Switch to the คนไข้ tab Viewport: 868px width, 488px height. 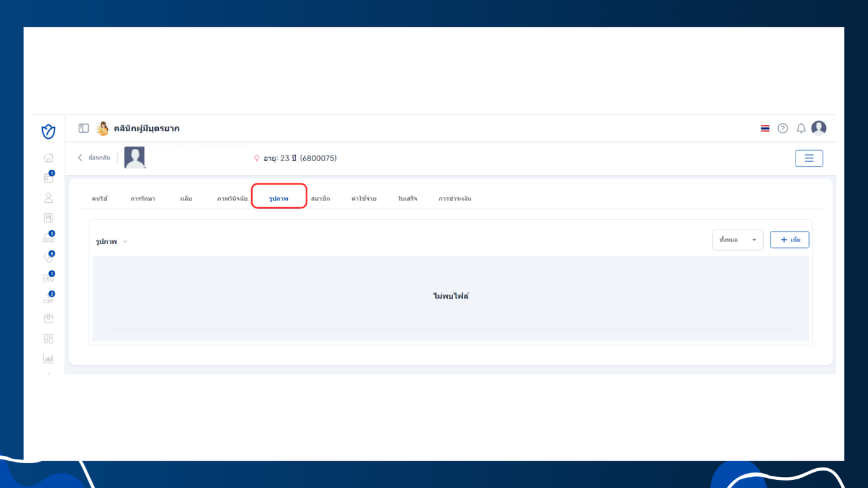coord(100,199)
